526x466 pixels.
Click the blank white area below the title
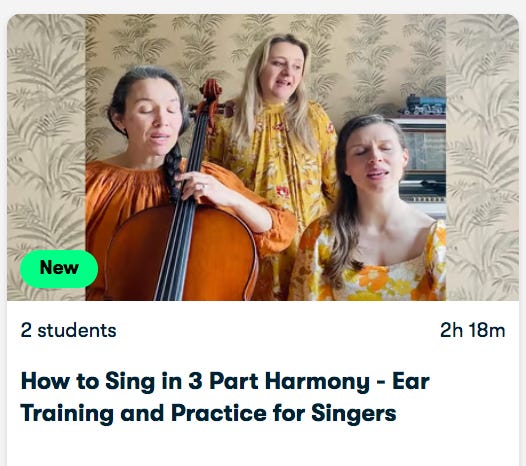pos(263,446)
